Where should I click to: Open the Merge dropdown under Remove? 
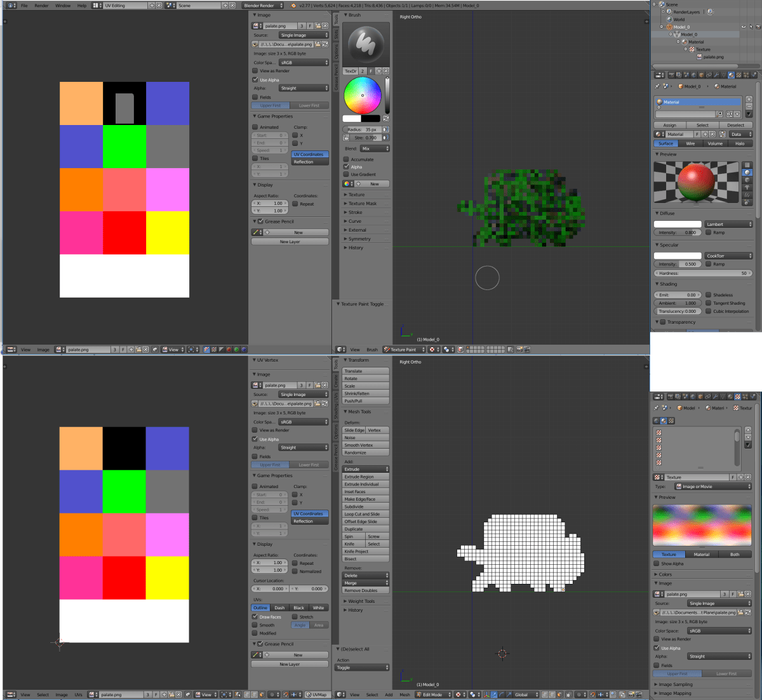pos(366,583)
